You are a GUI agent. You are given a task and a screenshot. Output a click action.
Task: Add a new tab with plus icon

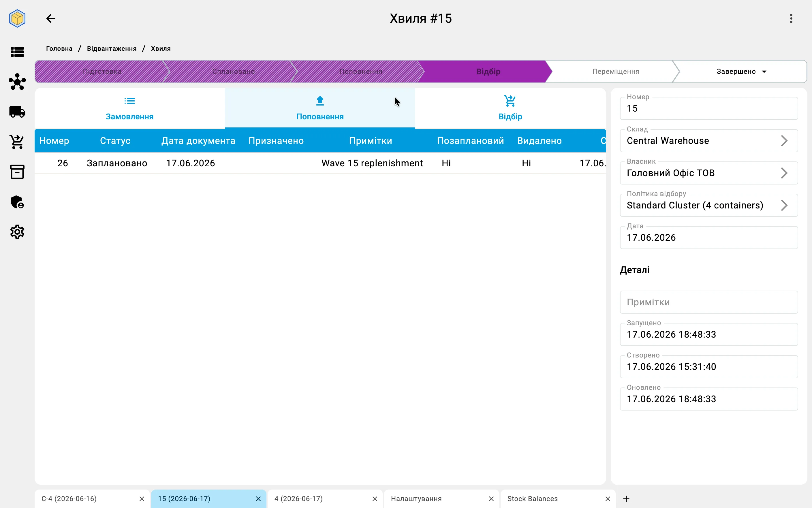coord(626,498)
